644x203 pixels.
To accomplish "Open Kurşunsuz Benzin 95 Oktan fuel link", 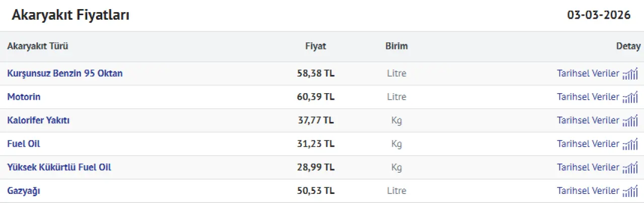I will 65,74.
